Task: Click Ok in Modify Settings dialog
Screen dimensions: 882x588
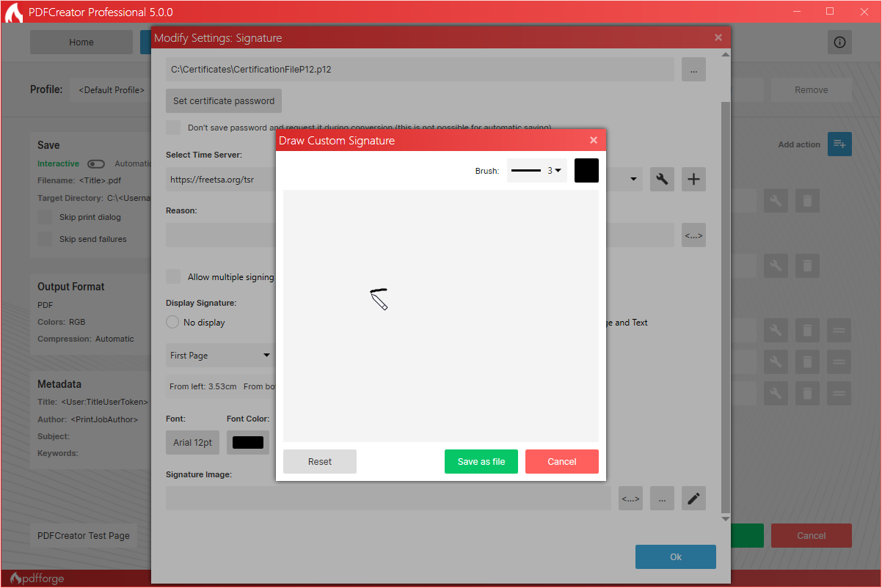Action: click(676, 556)
